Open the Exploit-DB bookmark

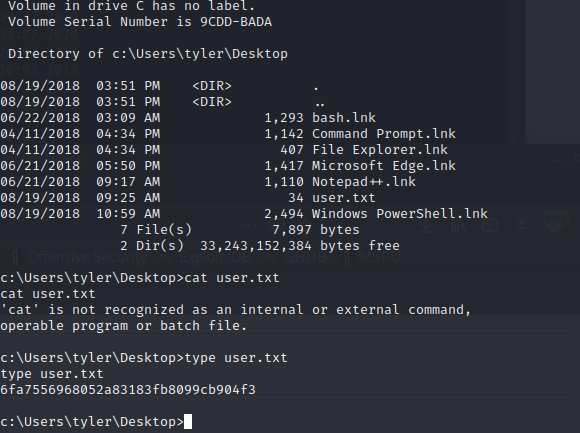click(208, 257)
